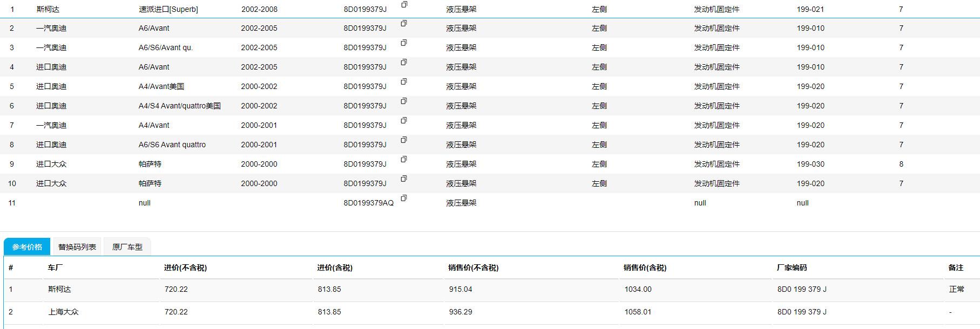Viewport: 980px width, 329px height.
Task: Click the 厂家编码 column header
Action: point(792,268)
